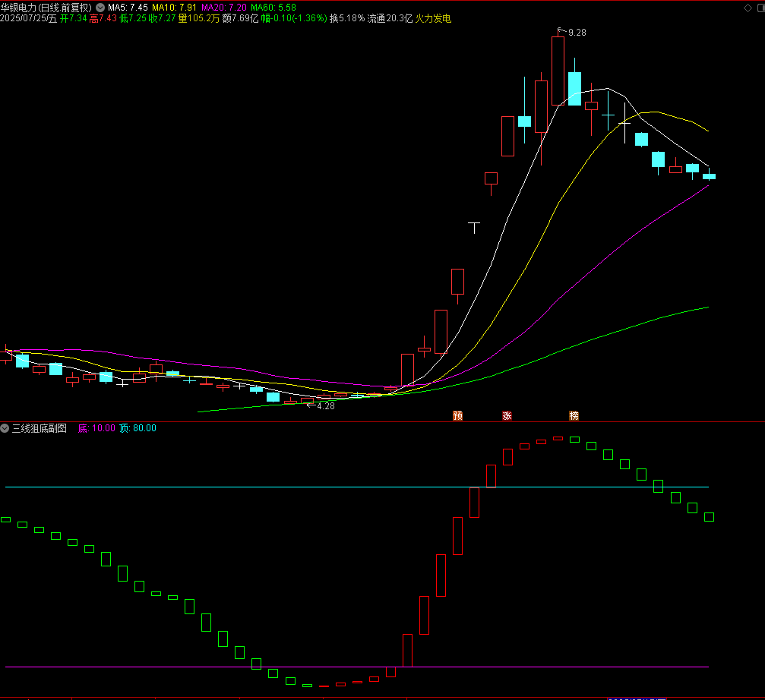This screenshot has height=700, width=765.
Task: Click the 9.28 peak price label
Action: 577,33
